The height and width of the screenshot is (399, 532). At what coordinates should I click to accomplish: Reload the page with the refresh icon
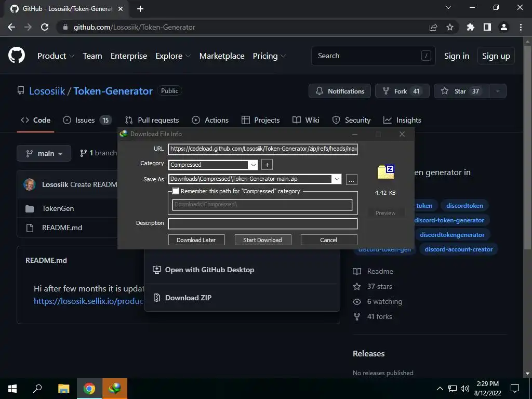[45, 27]
